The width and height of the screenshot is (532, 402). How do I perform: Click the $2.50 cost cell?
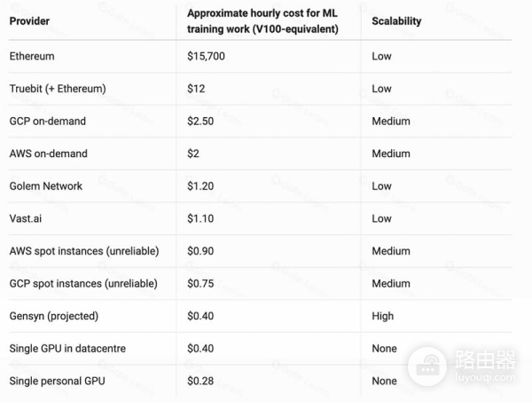click(200, 122)
